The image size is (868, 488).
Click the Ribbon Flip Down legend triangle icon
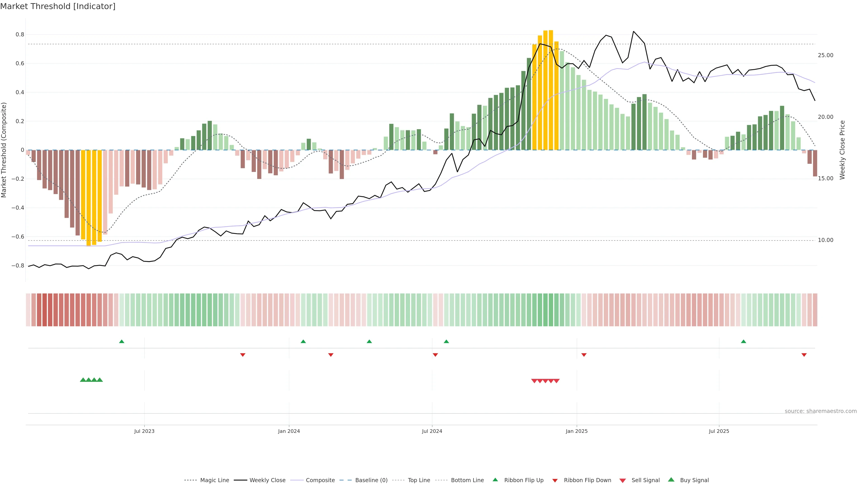pyautogui.click(x=555, y=481)
